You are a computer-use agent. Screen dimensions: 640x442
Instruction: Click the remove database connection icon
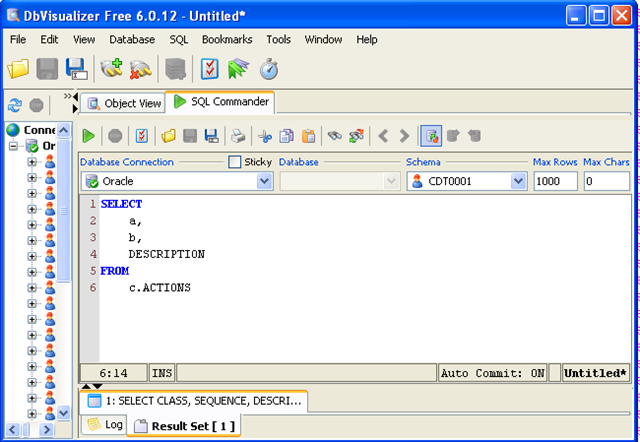(x=140, y=69)
